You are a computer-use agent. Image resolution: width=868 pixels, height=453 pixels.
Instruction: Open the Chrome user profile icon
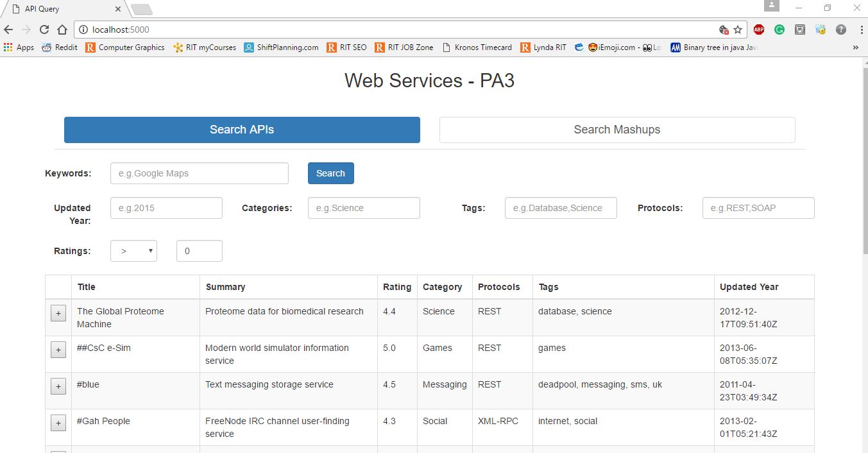point(772,6)
